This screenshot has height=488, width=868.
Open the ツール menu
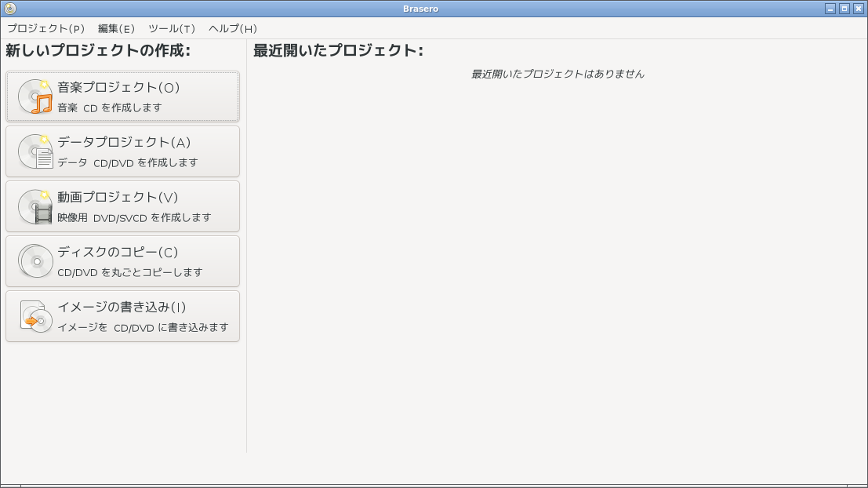coord(172,27)
